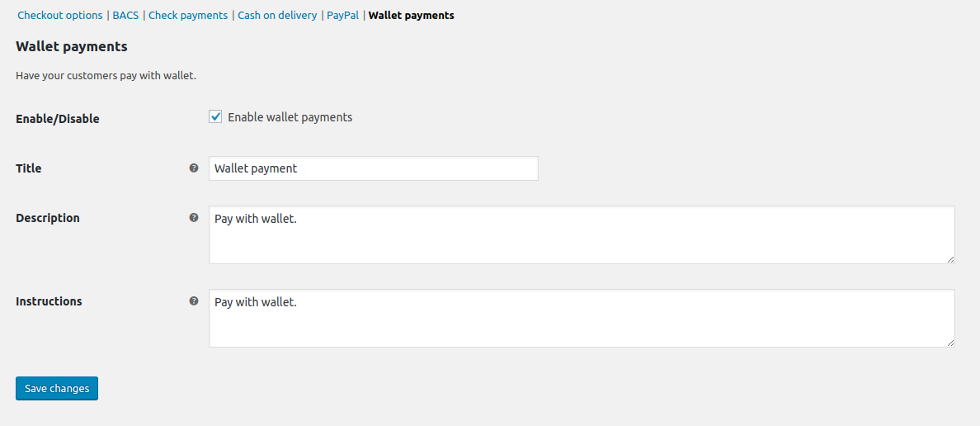Click the Save changes button
This screenshot has height=426, width=980.
coord(57,388)
